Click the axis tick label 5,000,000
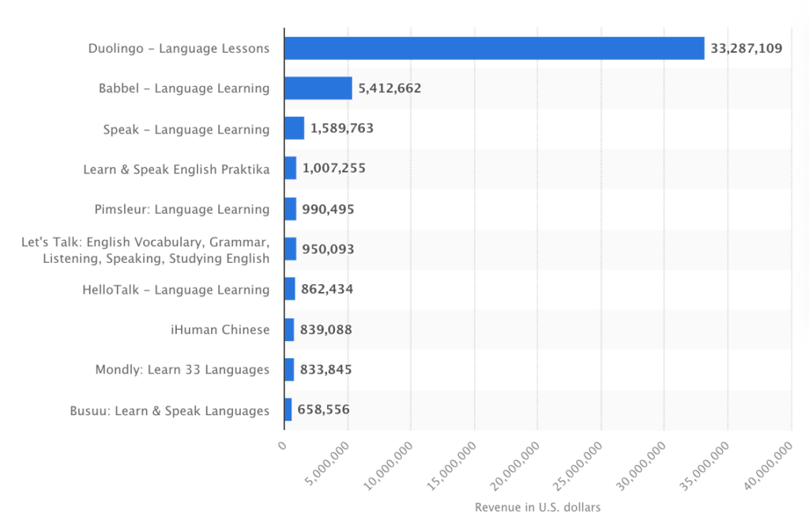 click(x=327, y=464)
